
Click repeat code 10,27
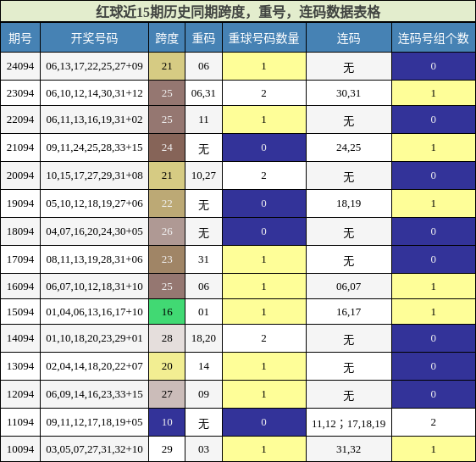[x=203, y=175]
